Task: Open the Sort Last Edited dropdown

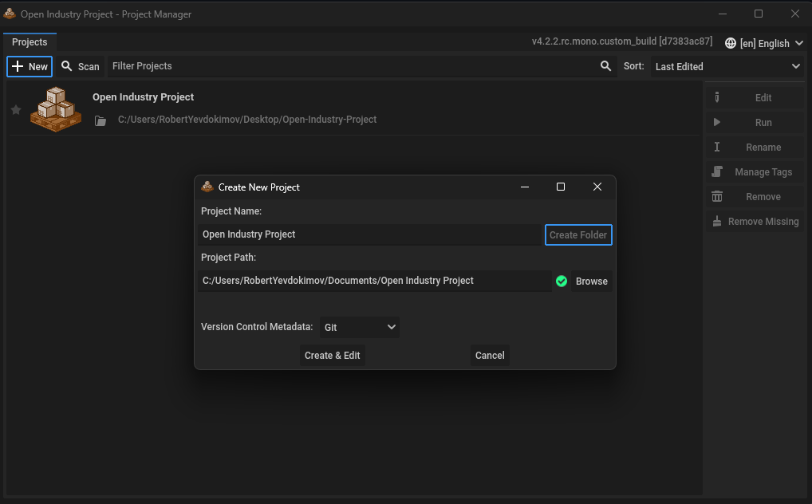Action: [x=727, y=66]
